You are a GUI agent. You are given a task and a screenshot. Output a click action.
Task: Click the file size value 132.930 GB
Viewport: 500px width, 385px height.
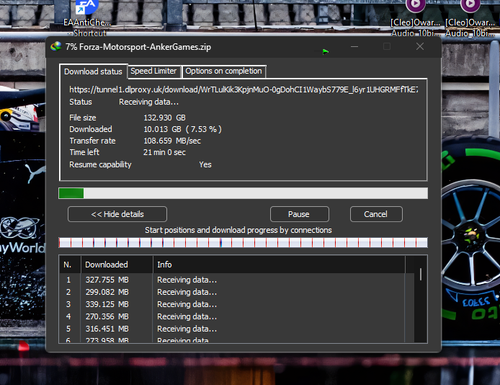[x=165, y=118]
